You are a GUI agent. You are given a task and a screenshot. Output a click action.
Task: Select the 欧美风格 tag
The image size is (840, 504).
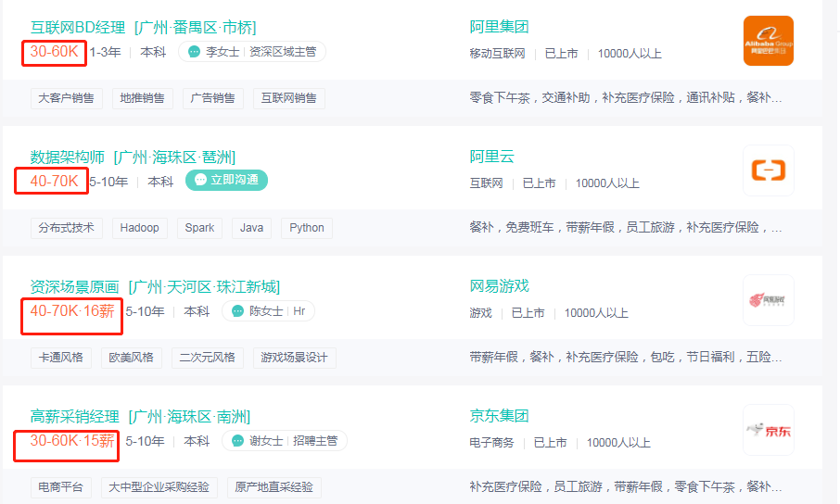click(132, 358)
